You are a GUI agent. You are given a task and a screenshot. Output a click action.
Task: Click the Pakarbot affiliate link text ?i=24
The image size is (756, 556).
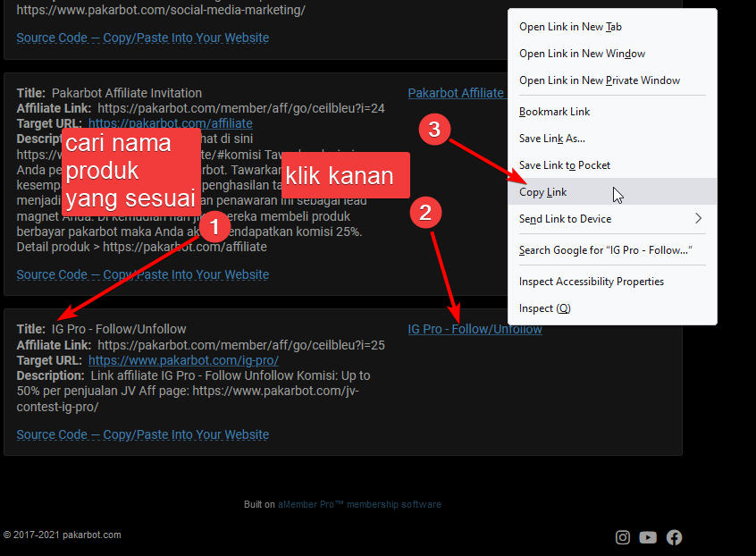click(241, 108)
